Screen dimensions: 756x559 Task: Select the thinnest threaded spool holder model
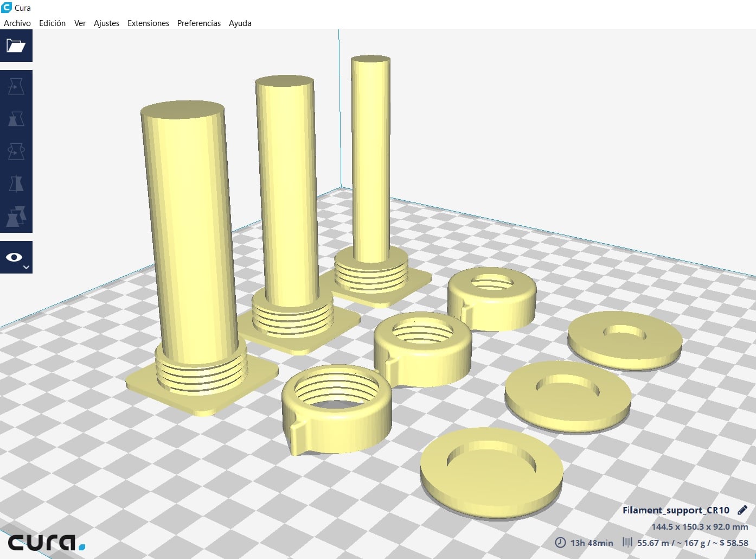(371, 163)
